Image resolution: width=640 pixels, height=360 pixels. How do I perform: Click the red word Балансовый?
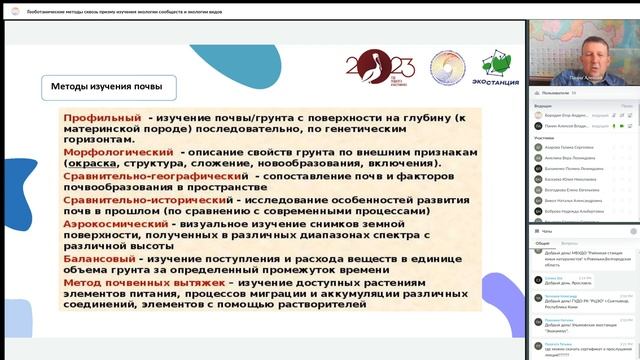[99, 259]
